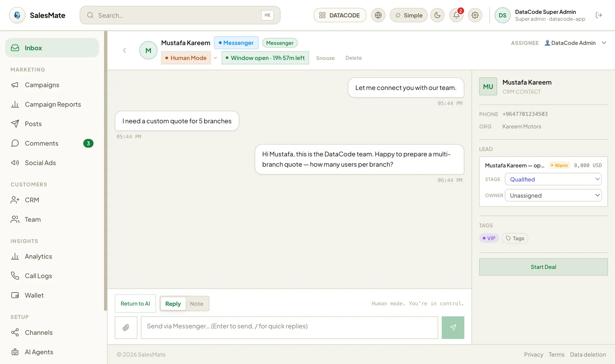Viewport: 615px width, 364px height.
Task: Click the green Messenger label badge
Action: [280, 43]
